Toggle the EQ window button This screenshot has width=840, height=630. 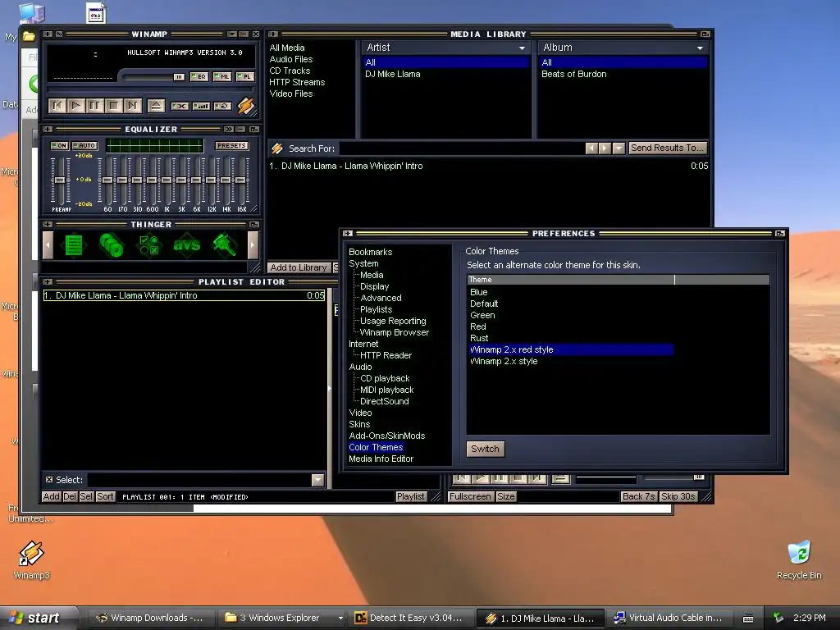199,76
